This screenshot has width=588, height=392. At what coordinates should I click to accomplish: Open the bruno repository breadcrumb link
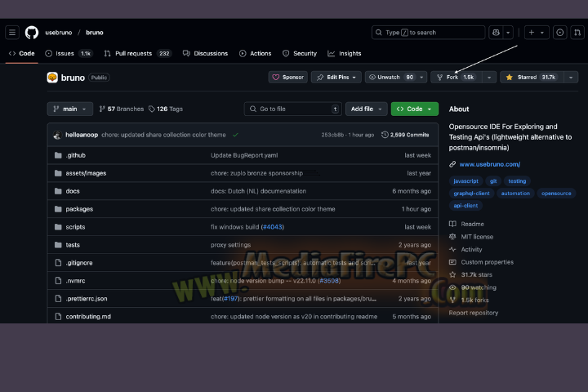click(x=95, y=33)
